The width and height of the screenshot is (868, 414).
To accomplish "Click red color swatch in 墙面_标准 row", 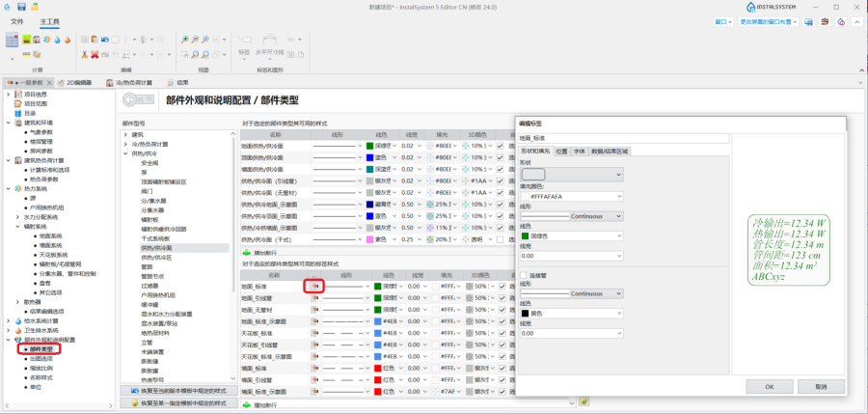I will [378, 368].
